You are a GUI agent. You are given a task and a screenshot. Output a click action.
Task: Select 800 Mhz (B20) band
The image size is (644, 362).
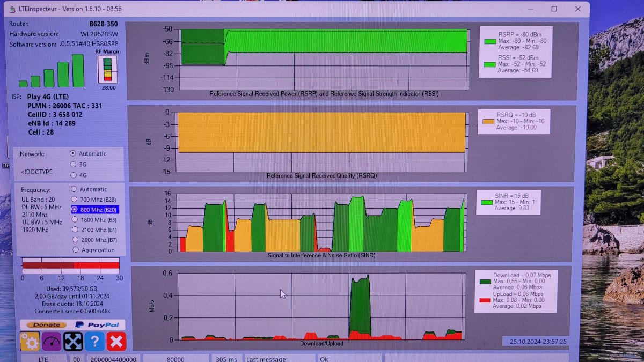pyautogui.click(x=75, y=210)
